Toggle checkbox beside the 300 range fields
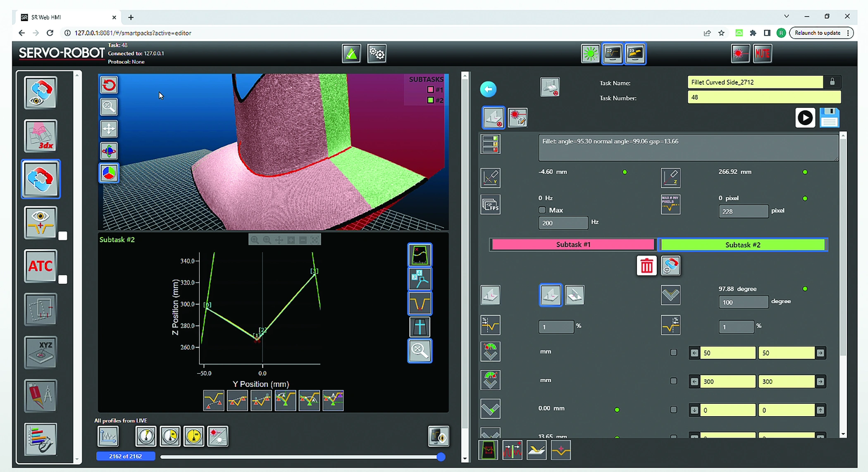868x472 pixels. click(674, 381)
